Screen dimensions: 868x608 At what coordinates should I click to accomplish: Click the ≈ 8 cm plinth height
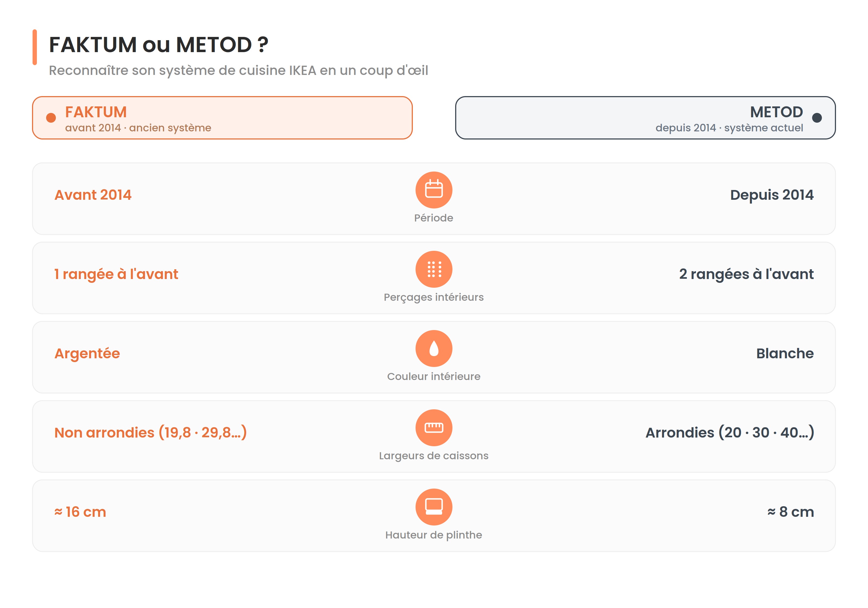pyautogui.click(x=790, y=512)
